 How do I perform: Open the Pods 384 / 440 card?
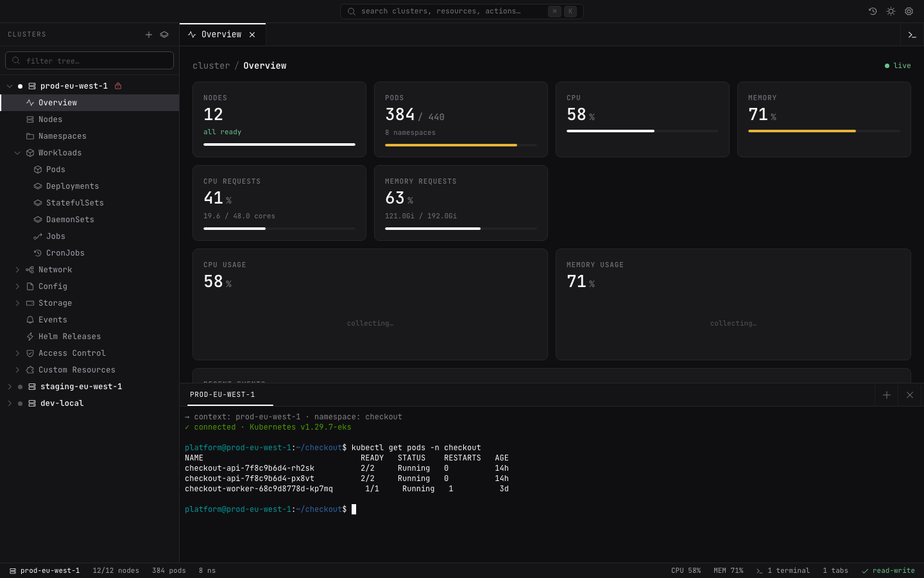pyautogui.click(x=461, y=119)
